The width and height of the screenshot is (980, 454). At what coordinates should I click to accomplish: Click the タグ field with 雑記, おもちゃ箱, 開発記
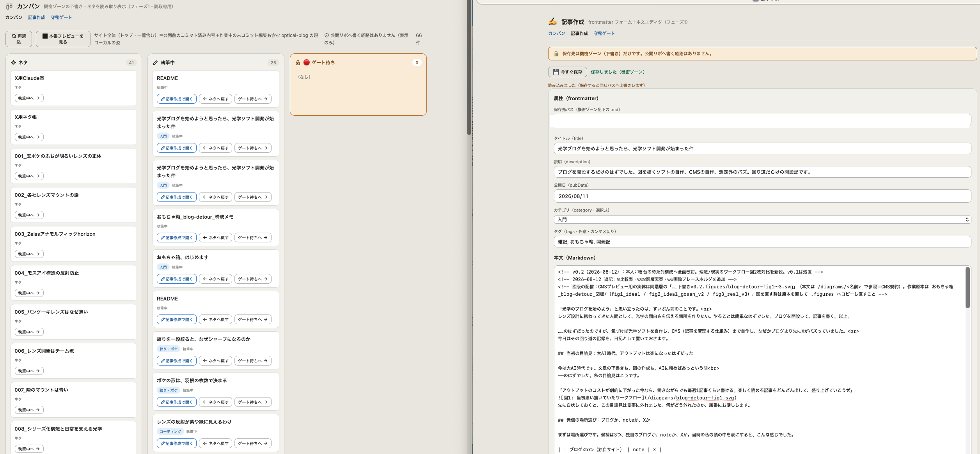(762, 242)
